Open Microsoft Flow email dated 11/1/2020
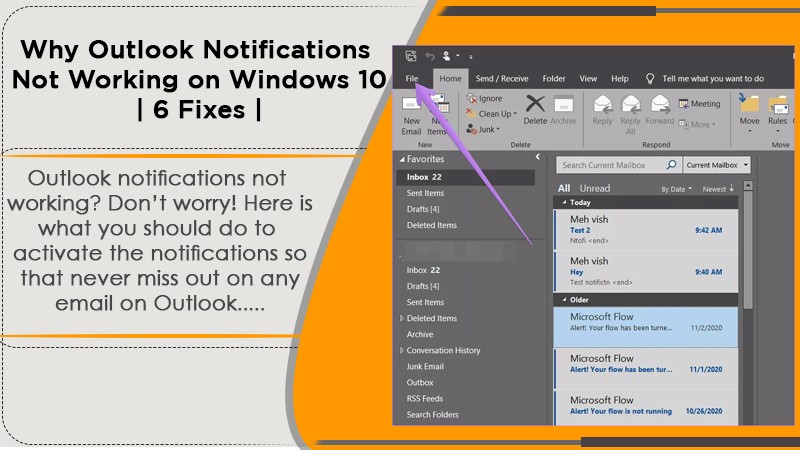The image size is (800, 450). tap(646, 369)
